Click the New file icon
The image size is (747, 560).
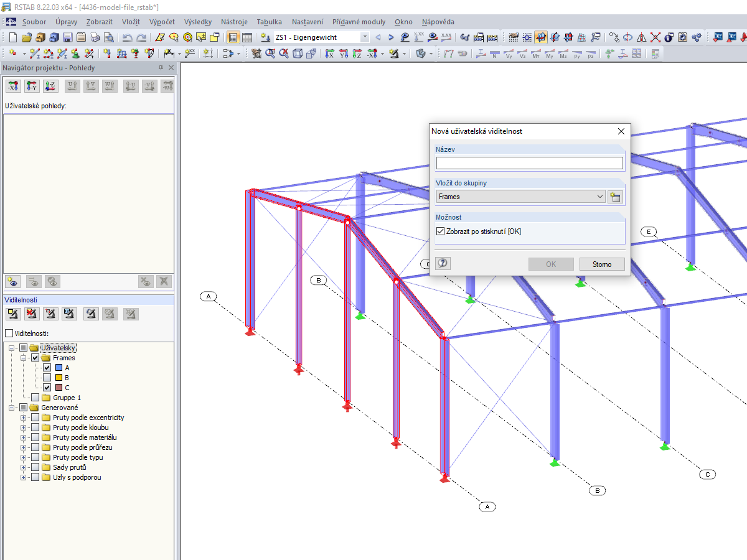click(12, 37)
